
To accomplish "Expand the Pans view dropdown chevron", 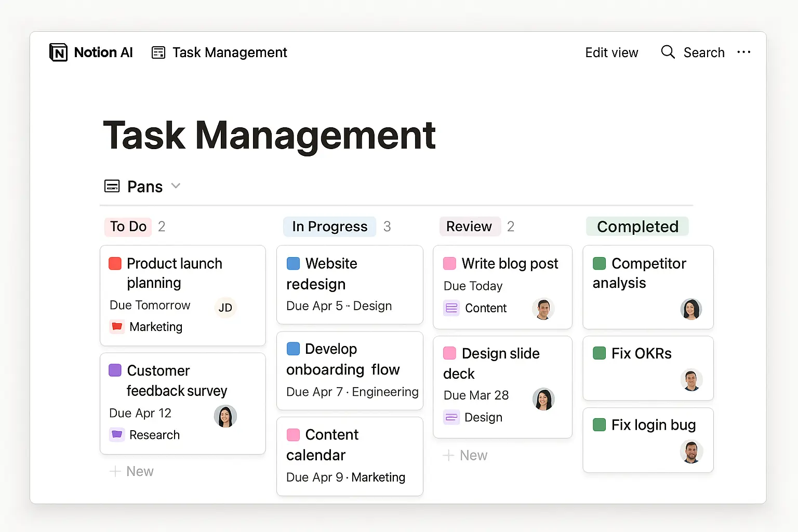I will (x=176, y=186).
